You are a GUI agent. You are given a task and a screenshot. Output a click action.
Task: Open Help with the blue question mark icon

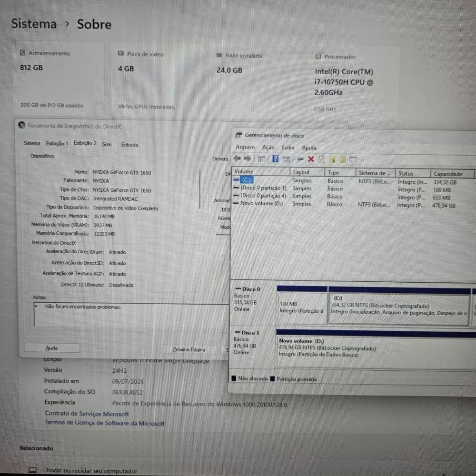[x=275, y=159]
